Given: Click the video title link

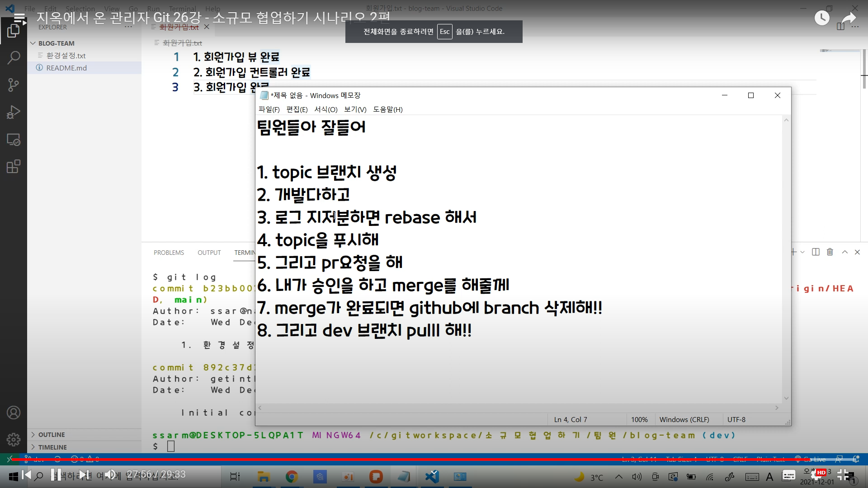Looking at the screenshot, I should [x=213, y=18].
